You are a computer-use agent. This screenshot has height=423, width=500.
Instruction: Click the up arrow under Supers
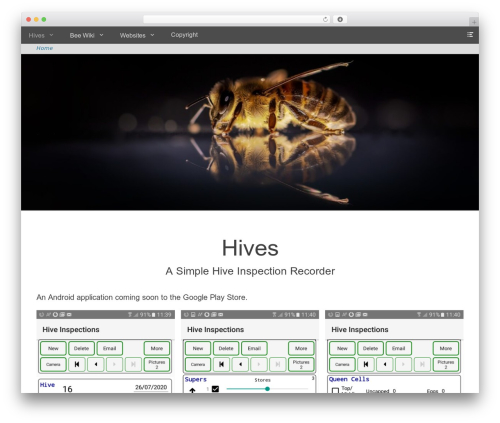[192, 390]
